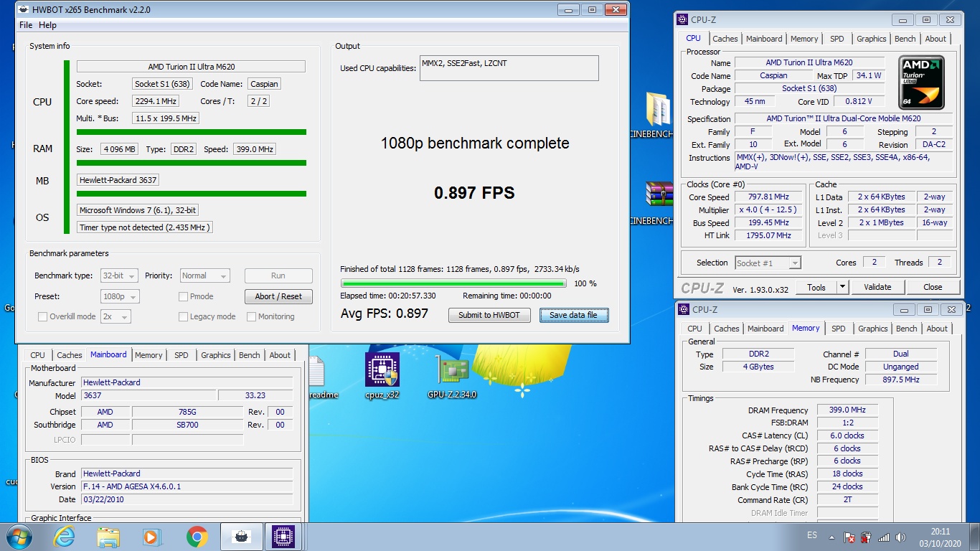Open SPD tab in CPU-Z Memory timings window
The image size is (980, 551).
pyautogui.click(x=839, y=329)
